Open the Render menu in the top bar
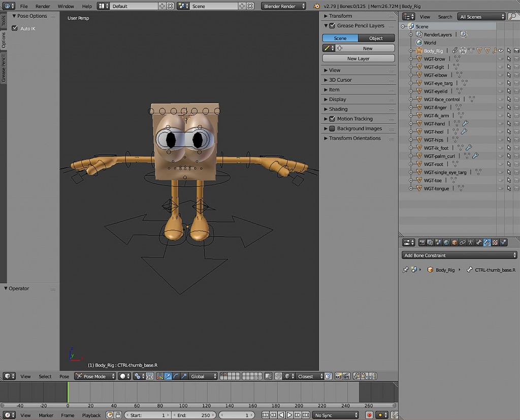 point(43,6)
